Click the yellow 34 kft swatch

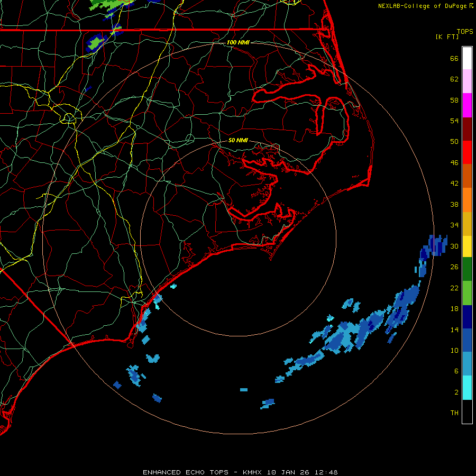467,246
